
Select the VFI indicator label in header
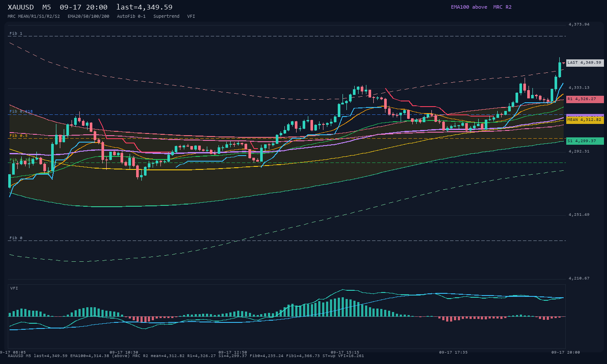pos(191,16)
